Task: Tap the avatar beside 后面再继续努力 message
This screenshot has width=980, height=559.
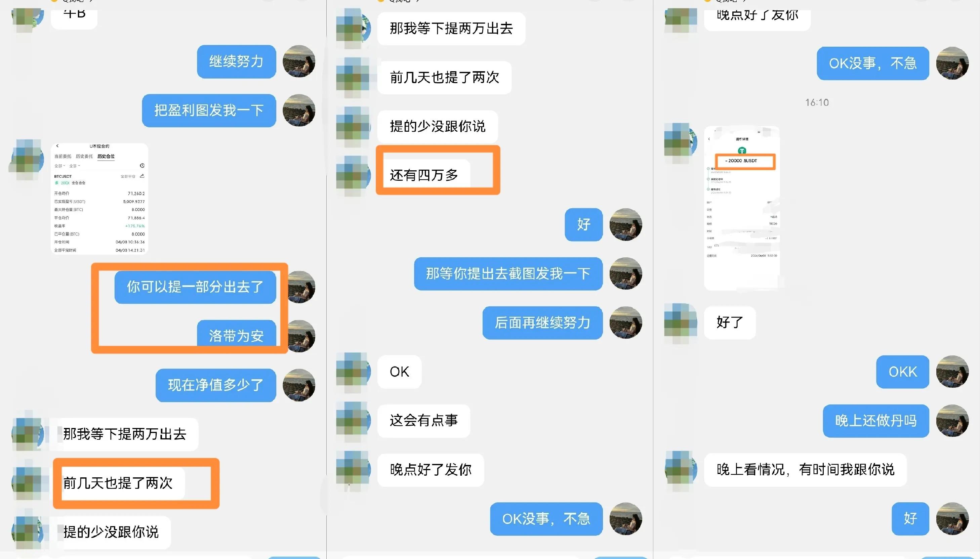Action: (625, 323)
